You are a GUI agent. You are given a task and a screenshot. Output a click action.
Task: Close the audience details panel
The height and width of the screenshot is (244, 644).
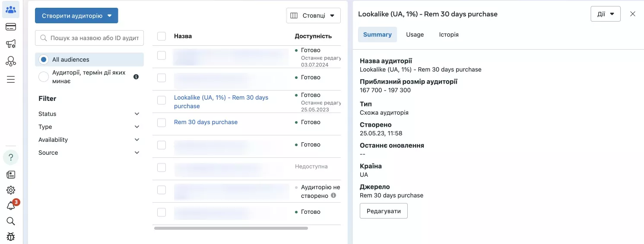pos(633,14)
